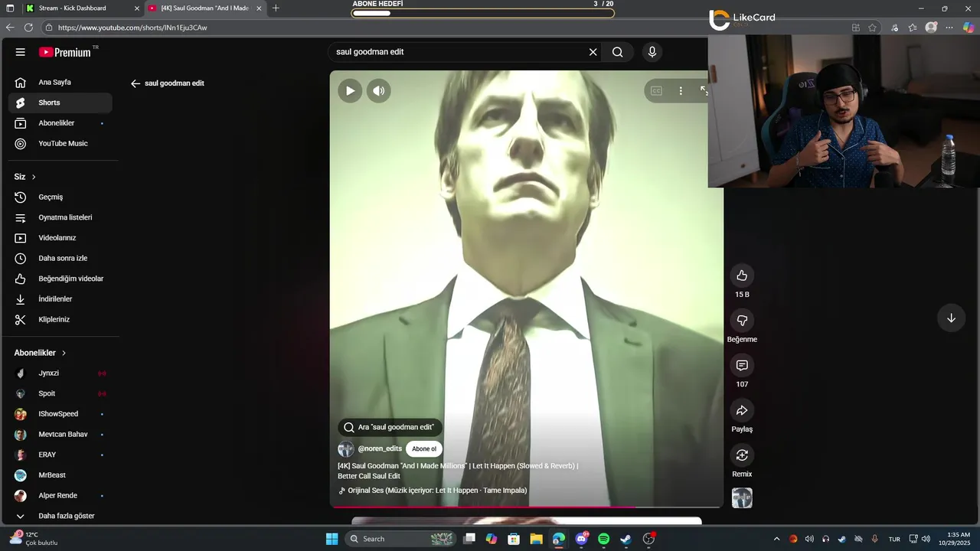Open the @noren_edits channel name
980x551 pixels.
pyautogui.click(x=380, y=449)
